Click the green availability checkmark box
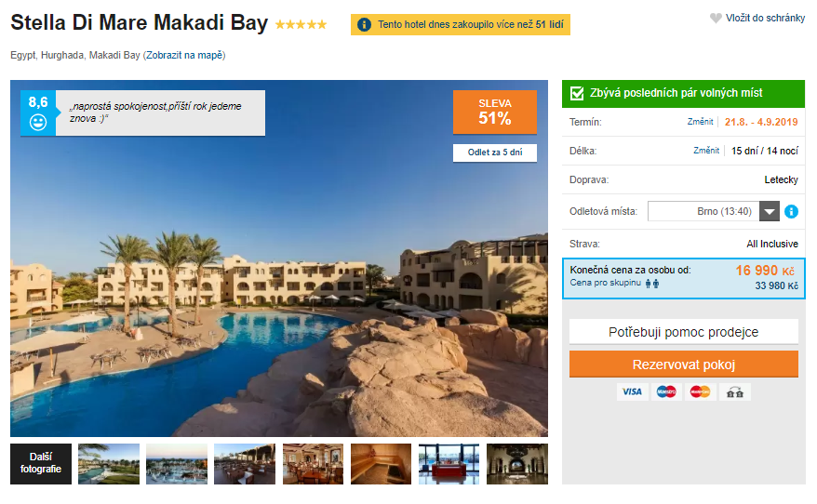817x504 pixels. pyautogui.click(x=577, y=93)
